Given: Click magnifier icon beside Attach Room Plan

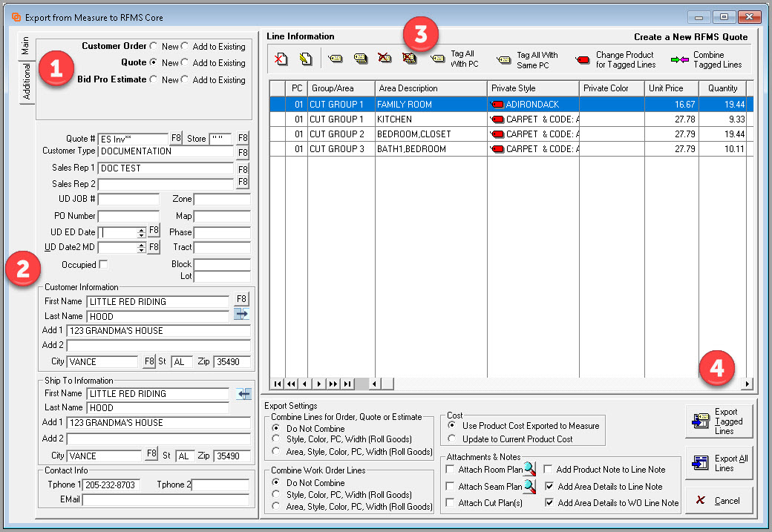Looking at the screenshot, I should coord(530,469).
